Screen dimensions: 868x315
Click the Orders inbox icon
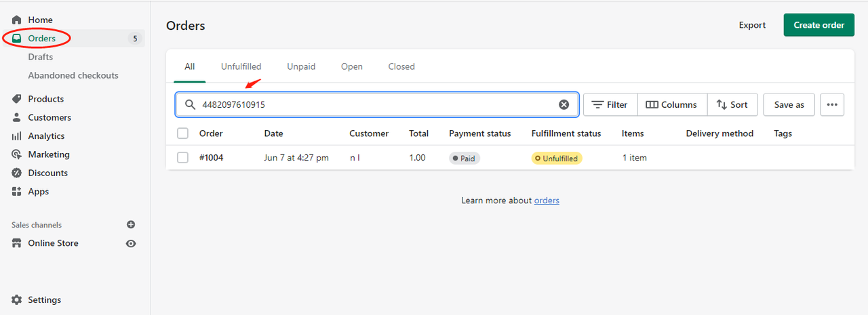[x=17, y=39]
